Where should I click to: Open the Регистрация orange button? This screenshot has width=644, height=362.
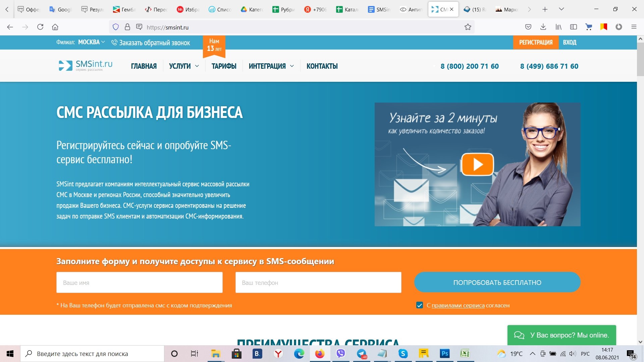click(536, 43)
